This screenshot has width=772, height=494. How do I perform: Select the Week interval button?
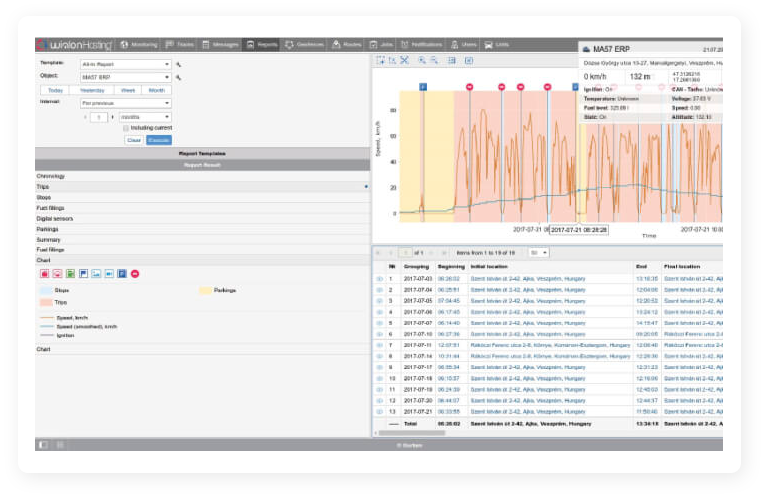coord(128,91)
